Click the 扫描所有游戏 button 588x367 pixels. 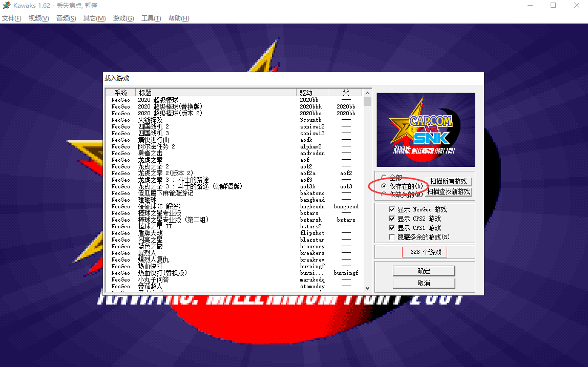448,182
